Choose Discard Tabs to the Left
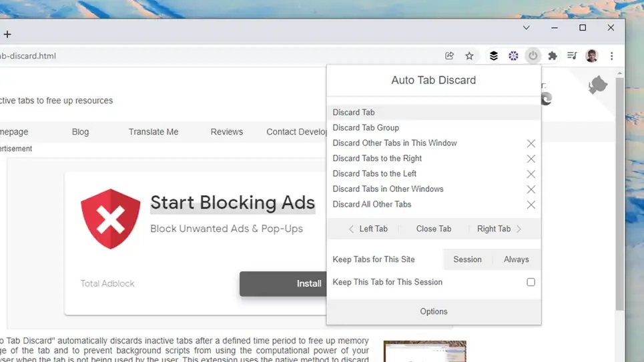This screenshot has width=644, height=362. click(x=374, y=173)
